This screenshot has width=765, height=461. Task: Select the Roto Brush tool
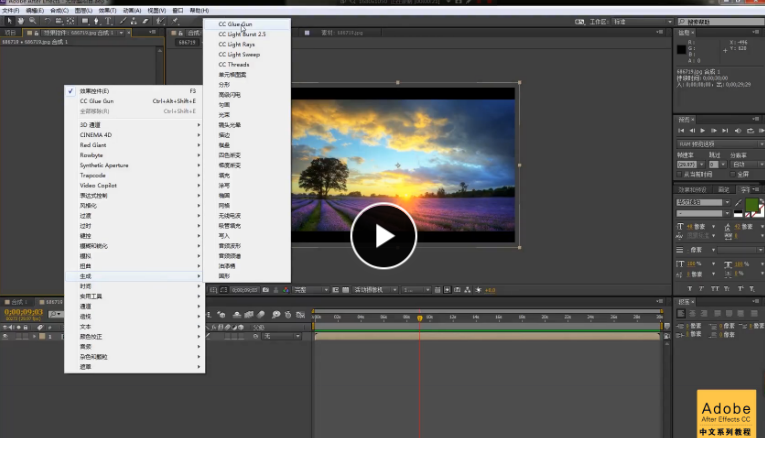161,21
